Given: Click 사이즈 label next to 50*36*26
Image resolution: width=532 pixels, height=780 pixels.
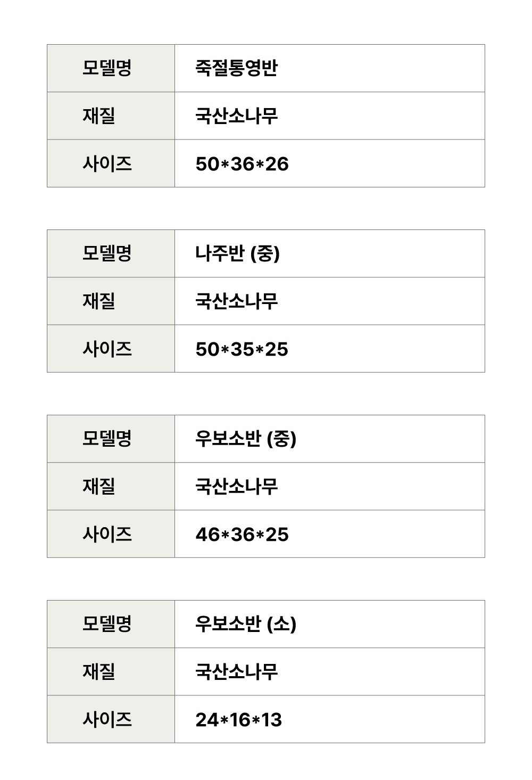Looking at the screenshot, I should [106, 163].
